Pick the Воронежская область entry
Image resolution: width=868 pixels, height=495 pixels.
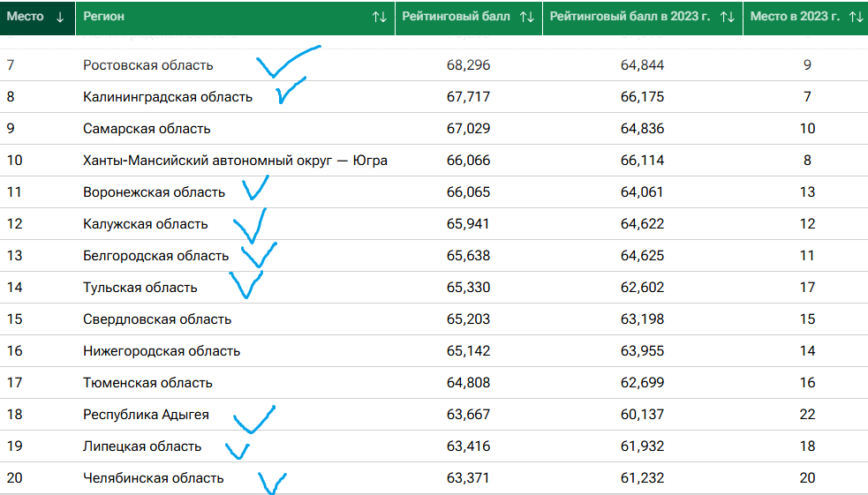(x=155, y=192)
